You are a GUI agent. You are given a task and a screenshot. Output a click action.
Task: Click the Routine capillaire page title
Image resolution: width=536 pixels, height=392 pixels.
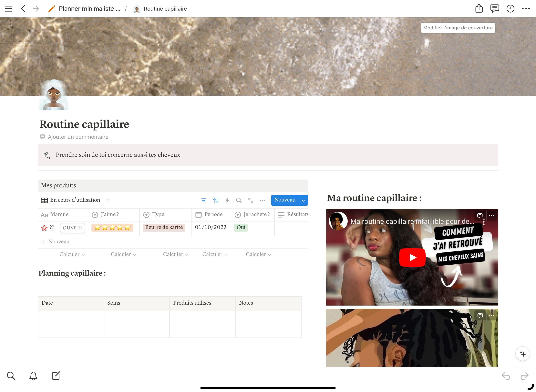[84, 124]
